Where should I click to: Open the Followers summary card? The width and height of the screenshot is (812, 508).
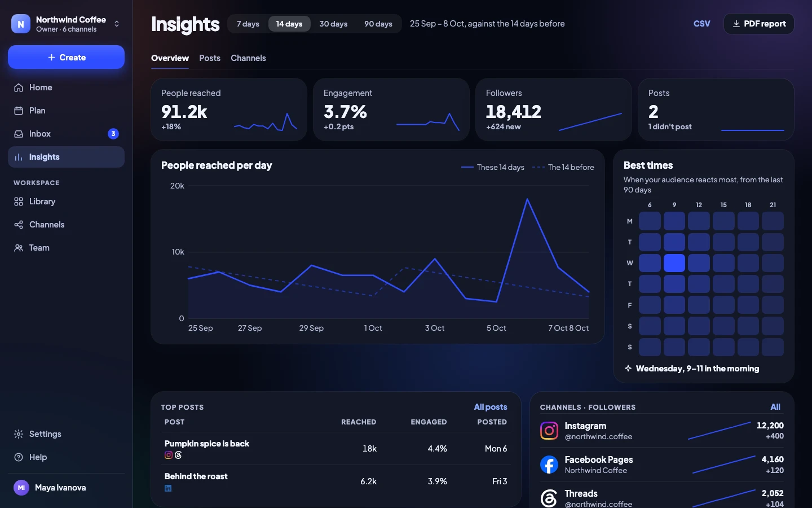[x=554, y=110]
